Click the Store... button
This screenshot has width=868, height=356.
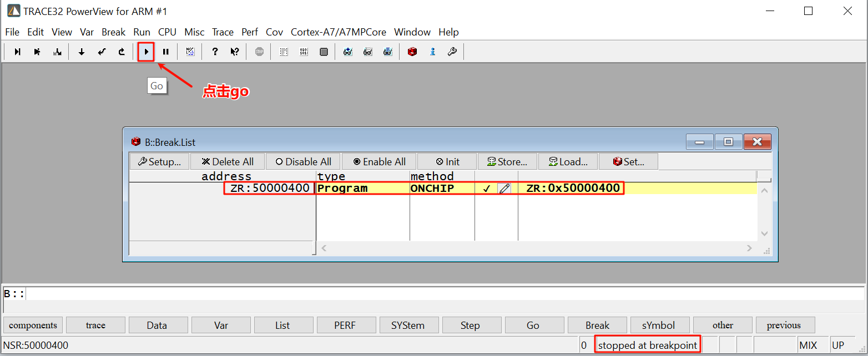coord(507,162)
